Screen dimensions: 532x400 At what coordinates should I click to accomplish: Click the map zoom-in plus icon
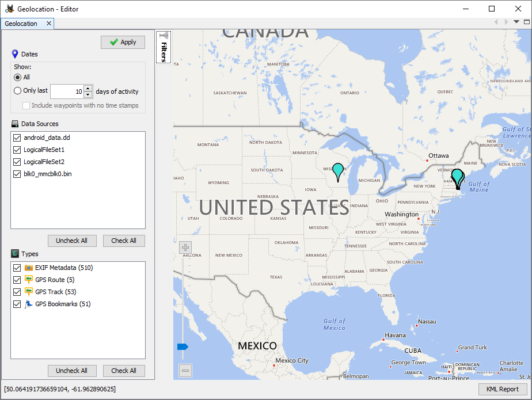click(185, 247)
